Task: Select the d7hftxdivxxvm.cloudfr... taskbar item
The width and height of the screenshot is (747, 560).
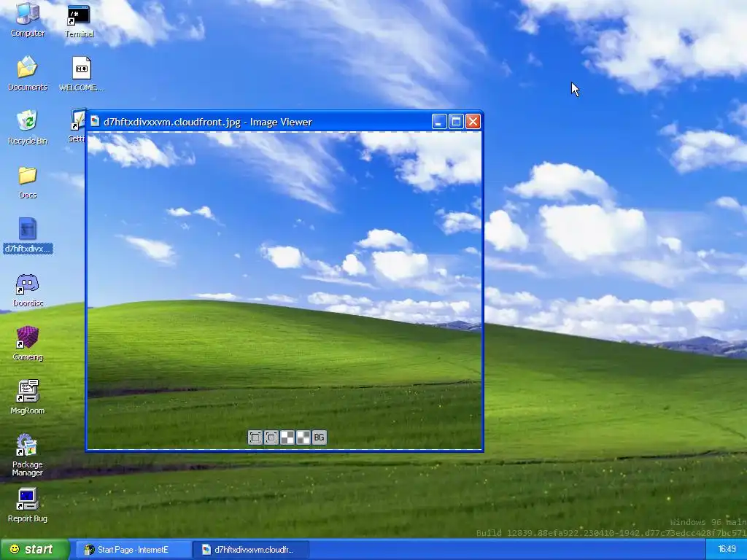Action: [x=251, y=550]
